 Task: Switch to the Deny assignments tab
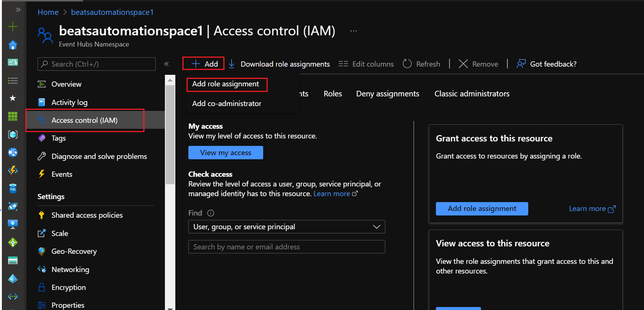click(388, 94)
